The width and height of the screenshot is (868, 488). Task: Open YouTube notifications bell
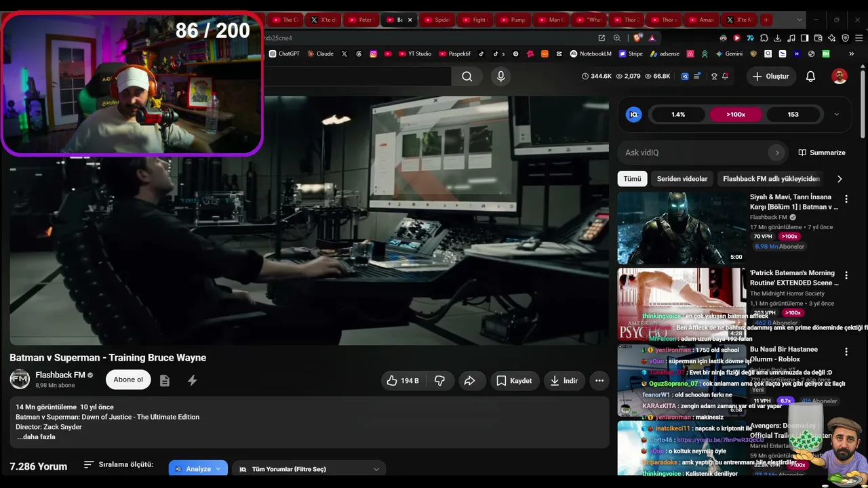[x=810, y=77]
